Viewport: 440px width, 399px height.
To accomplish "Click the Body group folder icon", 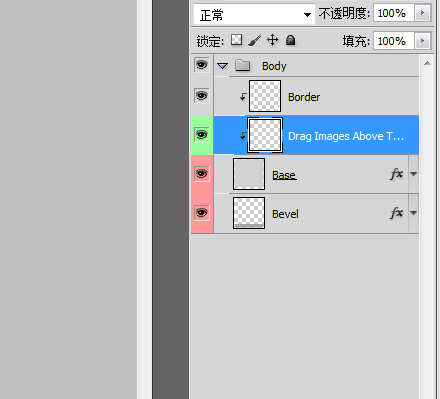I will point(243,65).
